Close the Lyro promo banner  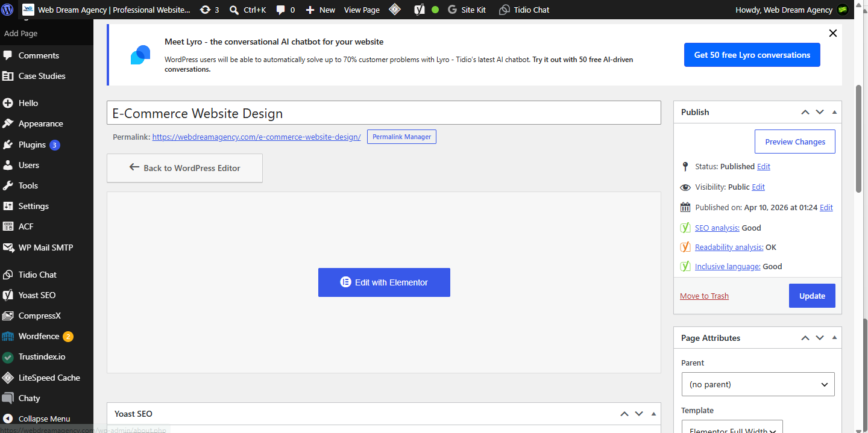click(833, 33)
